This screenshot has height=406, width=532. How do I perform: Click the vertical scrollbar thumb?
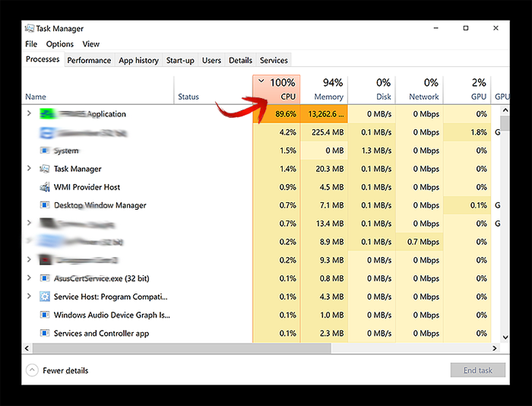[505, 123]
